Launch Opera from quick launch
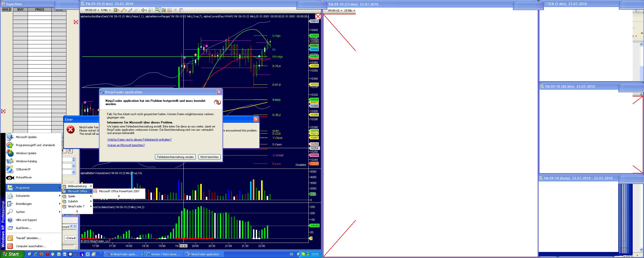 coord(47,254)
